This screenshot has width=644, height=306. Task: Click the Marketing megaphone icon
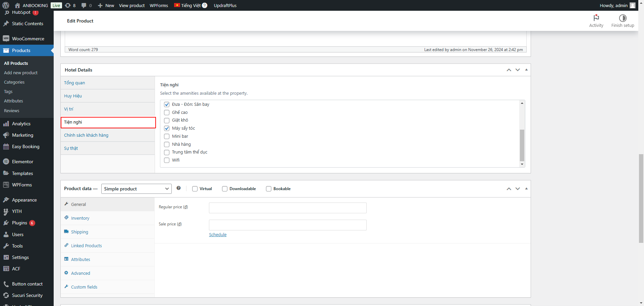tap(6, 135)
